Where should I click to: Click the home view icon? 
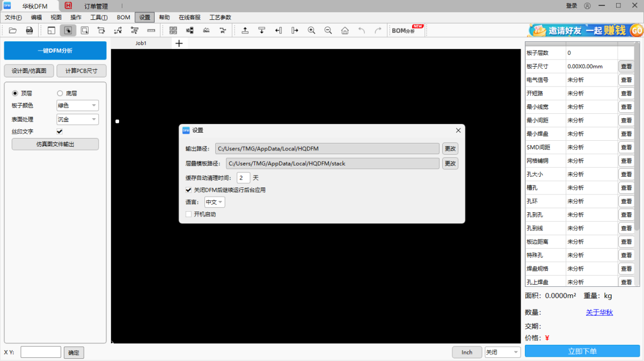(345, 31)
